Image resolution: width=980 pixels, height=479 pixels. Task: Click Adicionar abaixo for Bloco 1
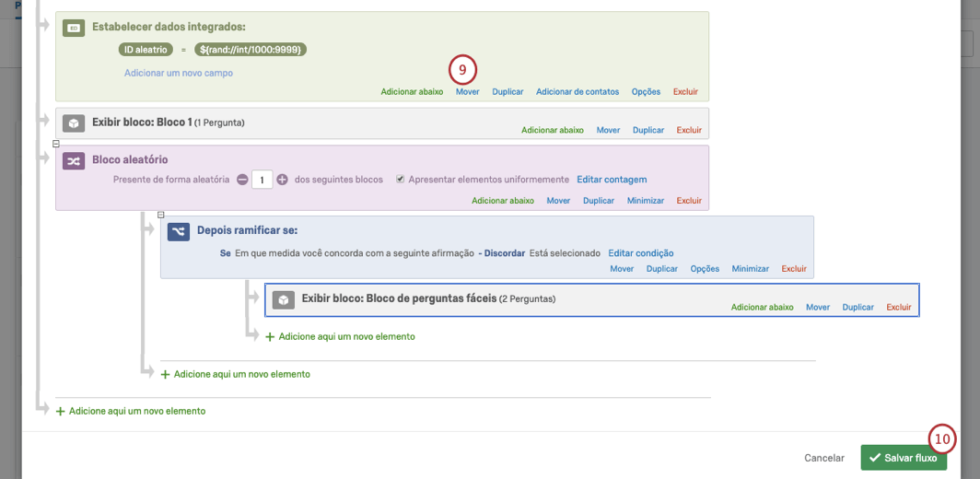tap(553, 131)
